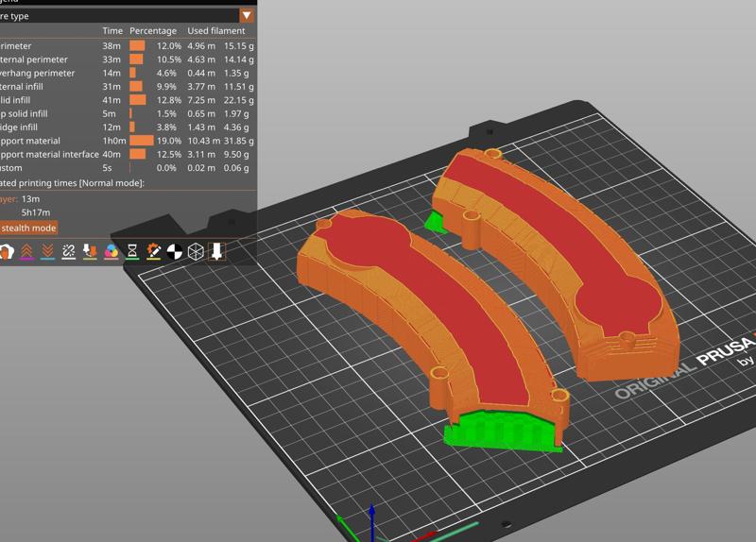Click green support material under front model
Viewport: 756px width, 542px height.
502,432
